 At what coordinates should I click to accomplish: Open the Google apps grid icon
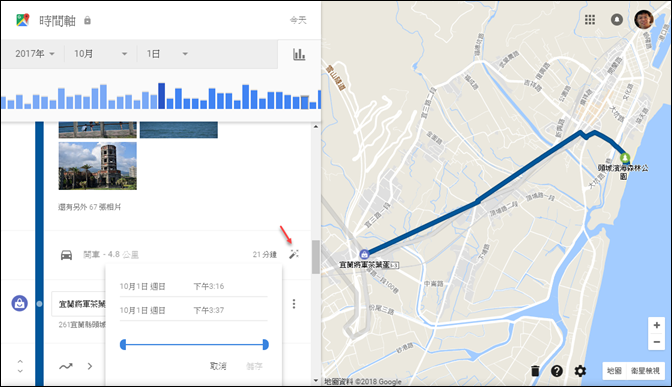click(x=590, y=19)
